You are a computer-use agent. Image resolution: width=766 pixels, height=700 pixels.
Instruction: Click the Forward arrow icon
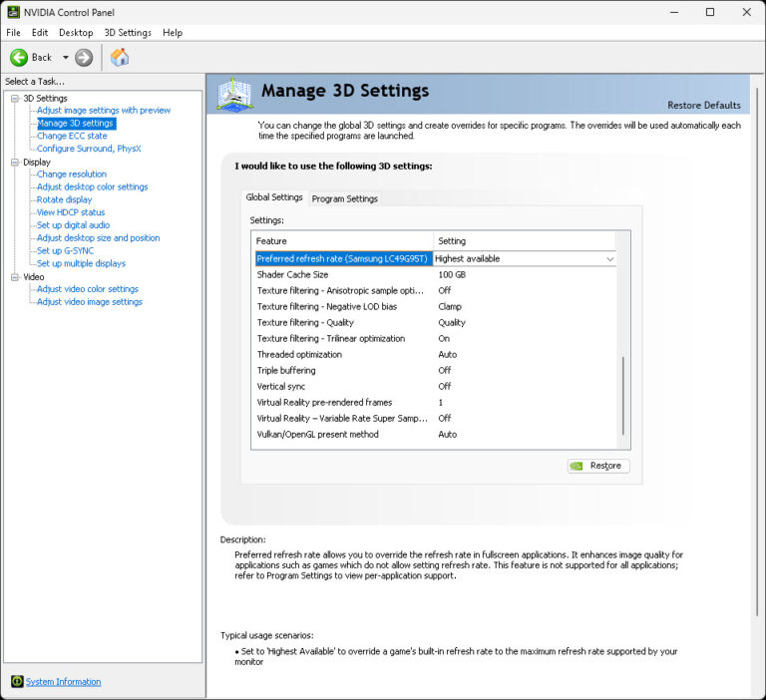tap(84, 58)
